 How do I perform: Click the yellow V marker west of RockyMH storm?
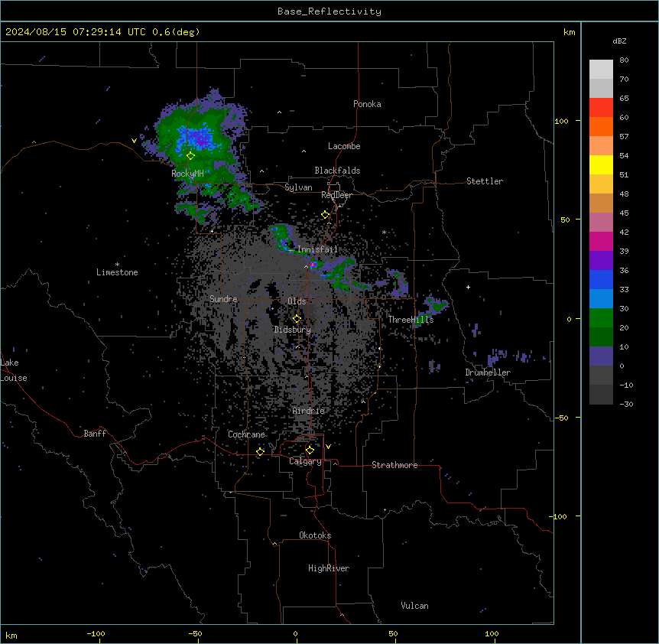pos(134,141)
